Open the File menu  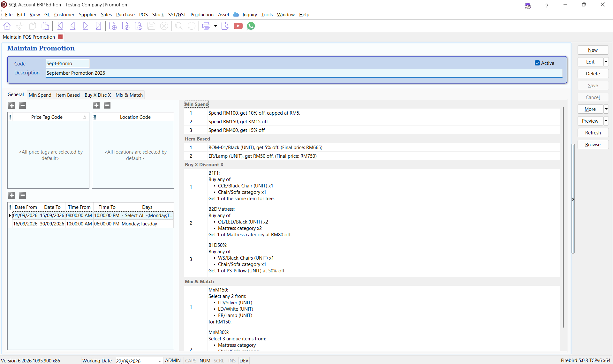(9, 15)
